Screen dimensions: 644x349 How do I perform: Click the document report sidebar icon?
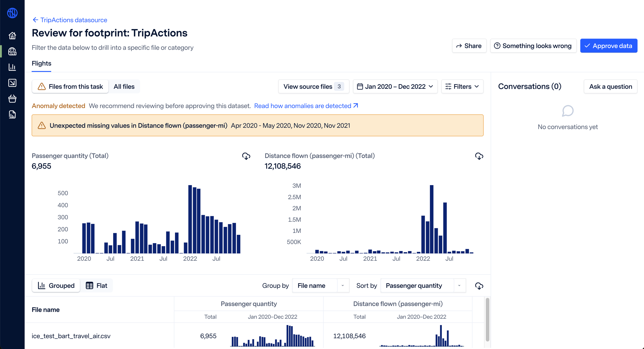[x=12, y=114]
